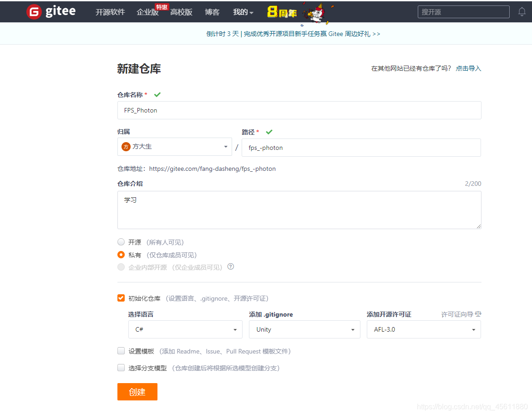
Task: Click the 点击导入 import link
Action: (468, 68)
